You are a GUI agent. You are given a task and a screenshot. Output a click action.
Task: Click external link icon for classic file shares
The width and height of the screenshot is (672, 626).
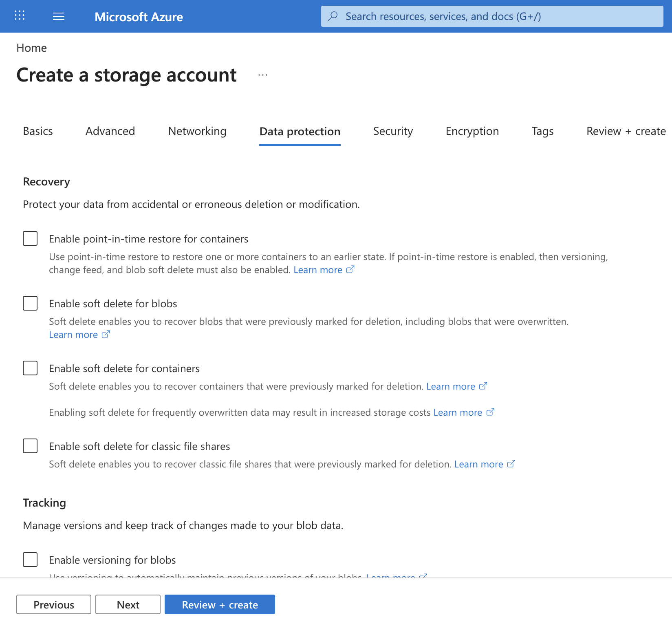coord(511,464)
